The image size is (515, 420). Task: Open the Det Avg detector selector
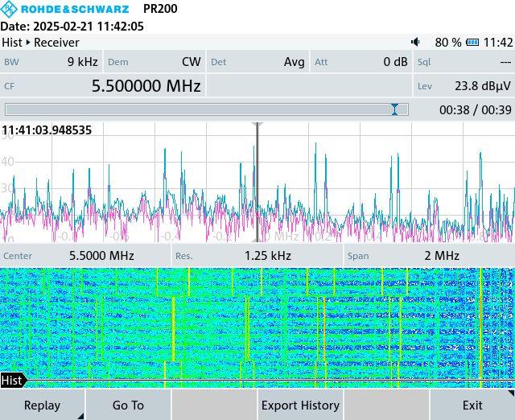point(257,62)
